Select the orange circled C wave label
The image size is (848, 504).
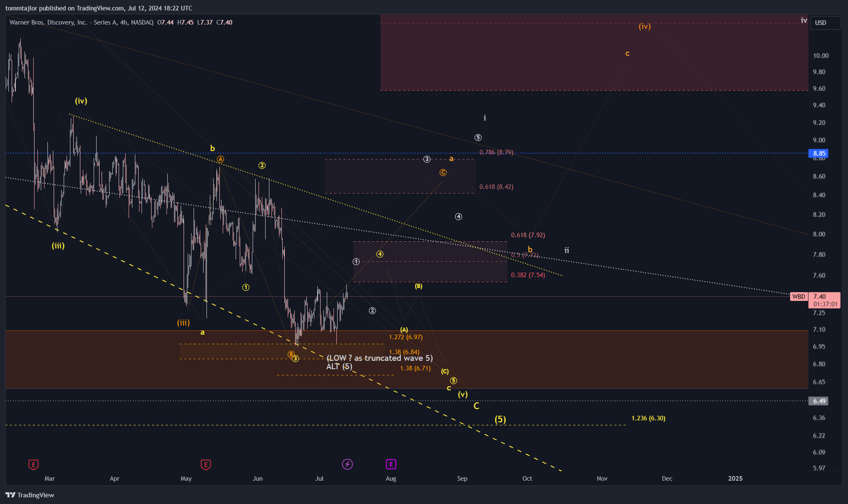(x=443, y=172)
